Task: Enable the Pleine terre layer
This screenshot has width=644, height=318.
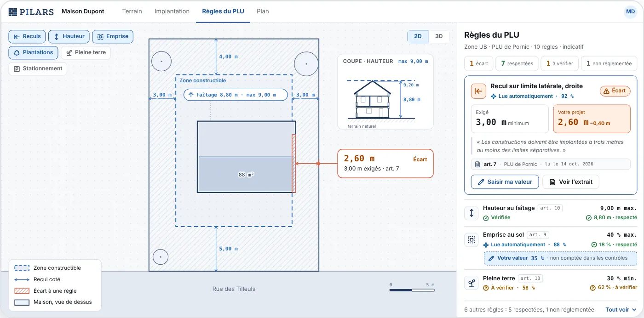Action: point(86,53)
